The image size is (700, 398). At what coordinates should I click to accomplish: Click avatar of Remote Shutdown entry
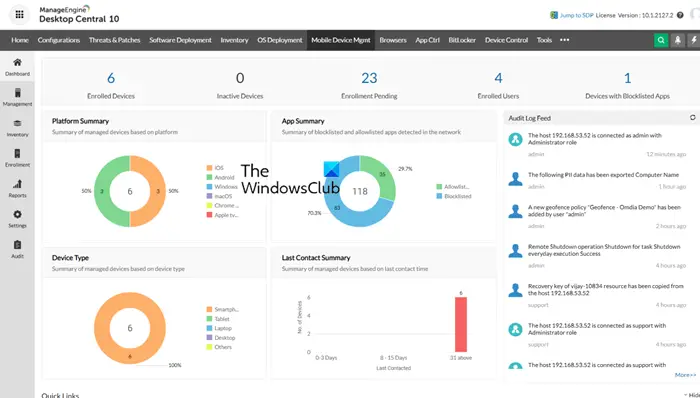(x=515, y=250)
